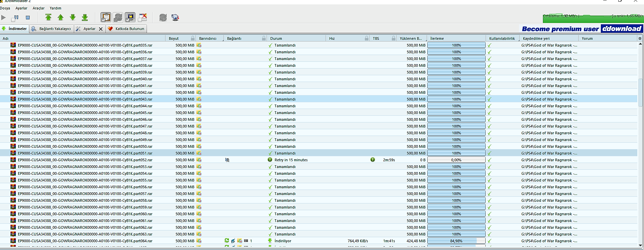
Task: Open the Katkıda Bulunun tab
Action: point(126,29)
